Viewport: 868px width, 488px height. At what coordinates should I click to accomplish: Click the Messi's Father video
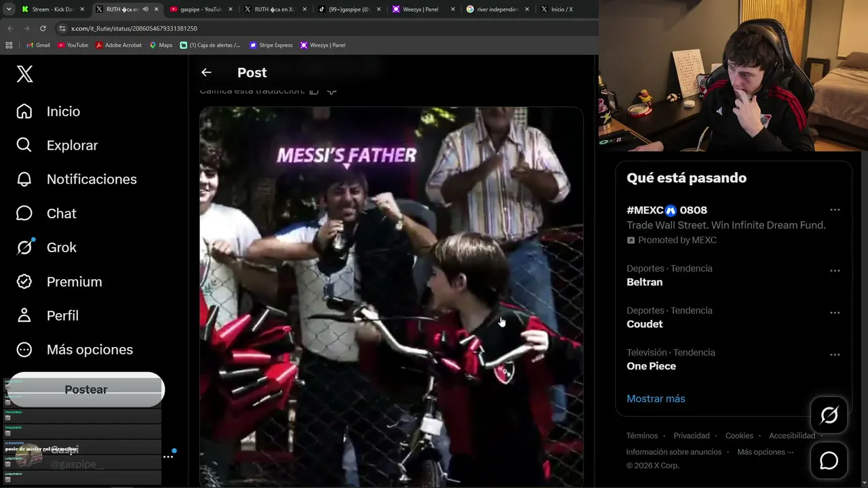coord(391,297)
